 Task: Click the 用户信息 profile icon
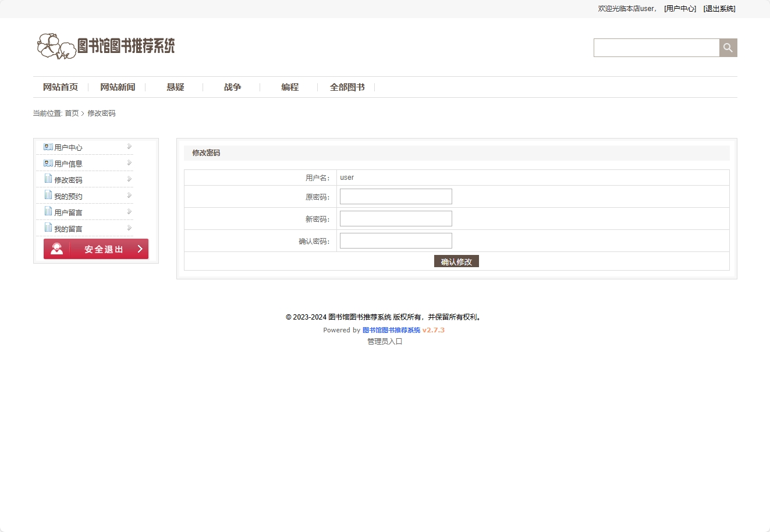click(47, 163)
